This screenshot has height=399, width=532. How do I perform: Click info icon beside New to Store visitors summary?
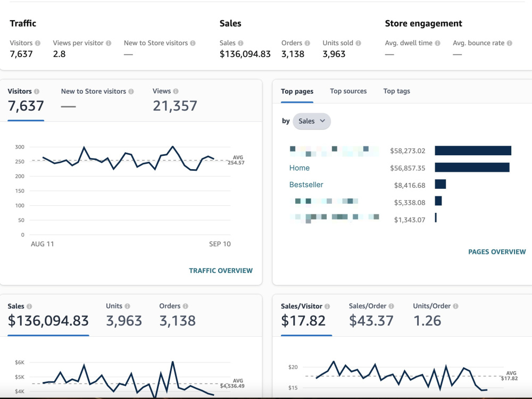[193, 43]
